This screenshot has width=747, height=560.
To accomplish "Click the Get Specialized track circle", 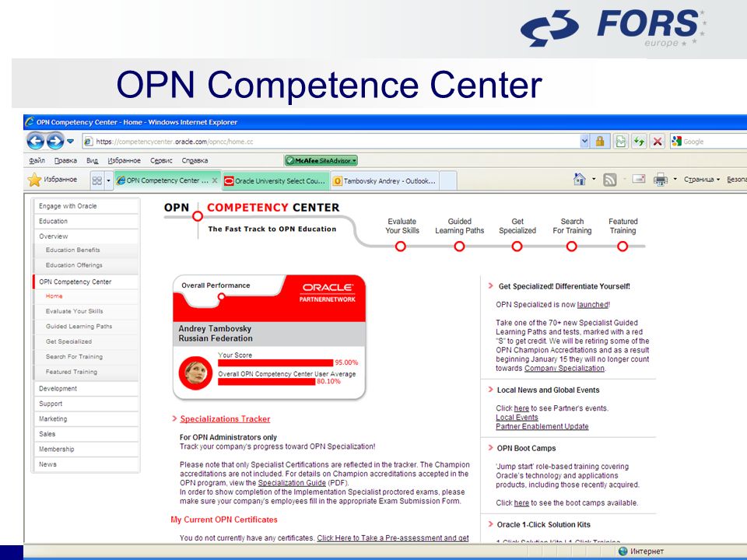I will click(517, 247).
